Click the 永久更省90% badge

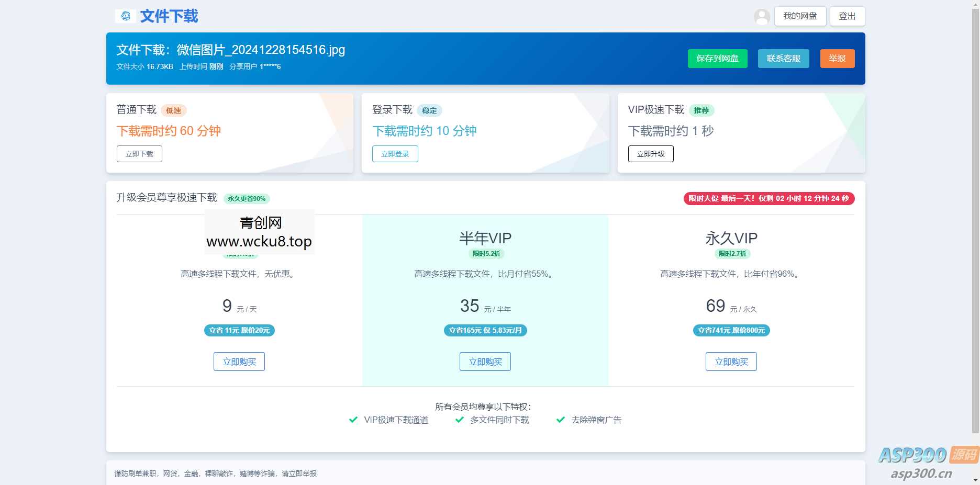(248, 199)
